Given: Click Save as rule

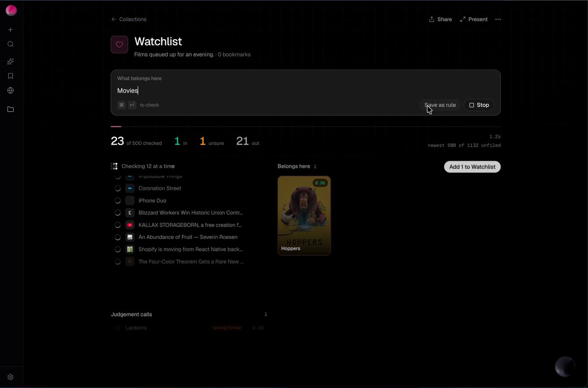Looking at the screenshot, I should [440, 105].
